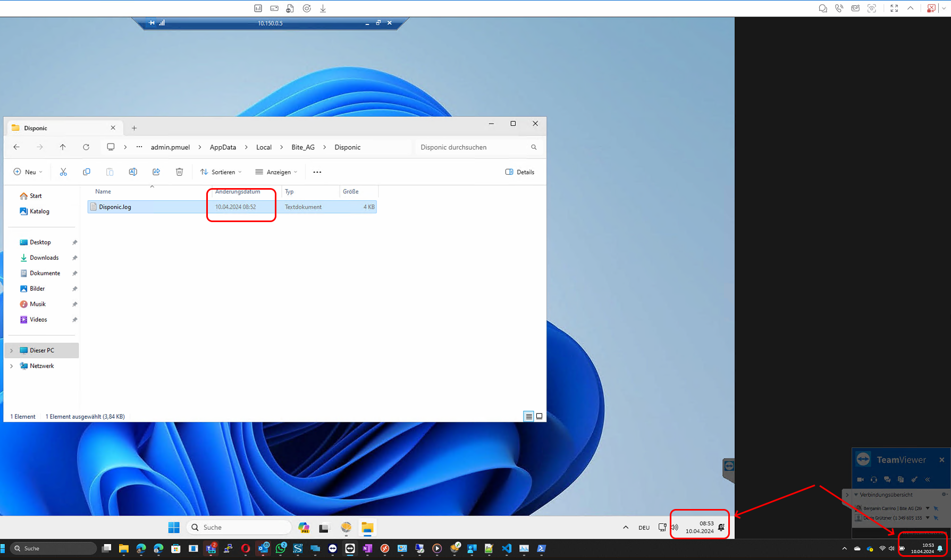Viewport: 951px width, 560px height.
Task: Open the Sortieren dropdown menu
Action: pyautogui.click(x=221, y=172)
